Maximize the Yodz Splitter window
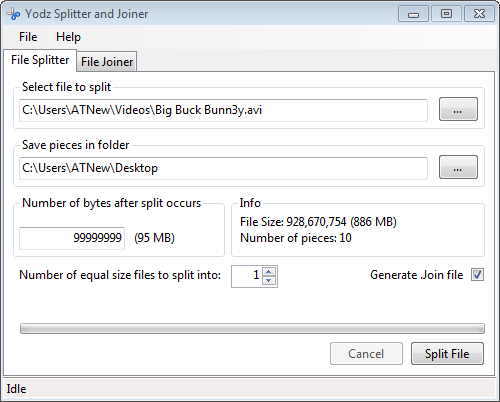The height and width of the screenshot is (402, 500). pyautogui.click(x=446, y=14)
